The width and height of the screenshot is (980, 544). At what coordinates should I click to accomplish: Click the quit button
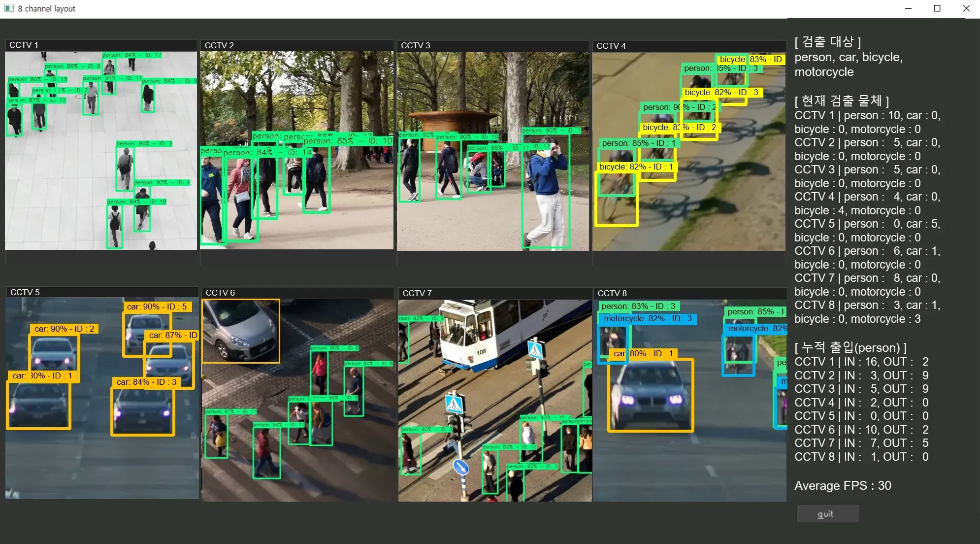[x=828, y=513]
